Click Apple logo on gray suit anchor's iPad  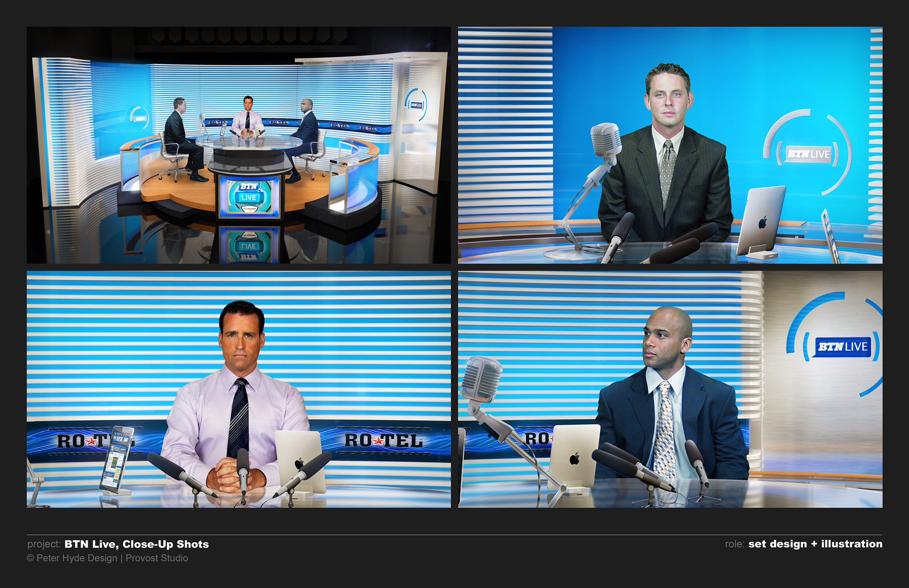coord(762,222)
